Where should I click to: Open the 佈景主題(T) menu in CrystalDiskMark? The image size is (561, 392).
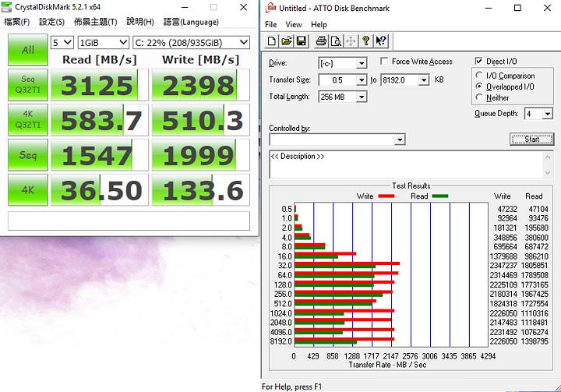point(96,22)
